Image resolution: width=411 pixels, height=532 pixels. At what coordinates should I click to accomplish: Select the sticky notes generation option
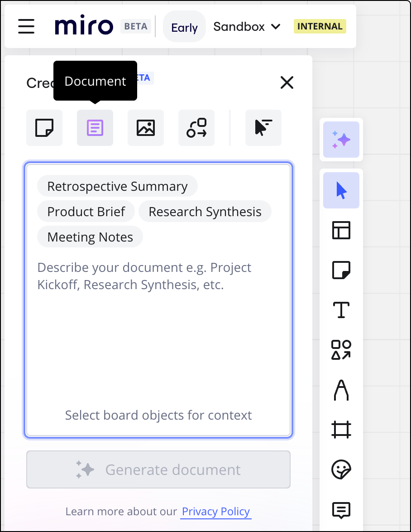[44, 128]
